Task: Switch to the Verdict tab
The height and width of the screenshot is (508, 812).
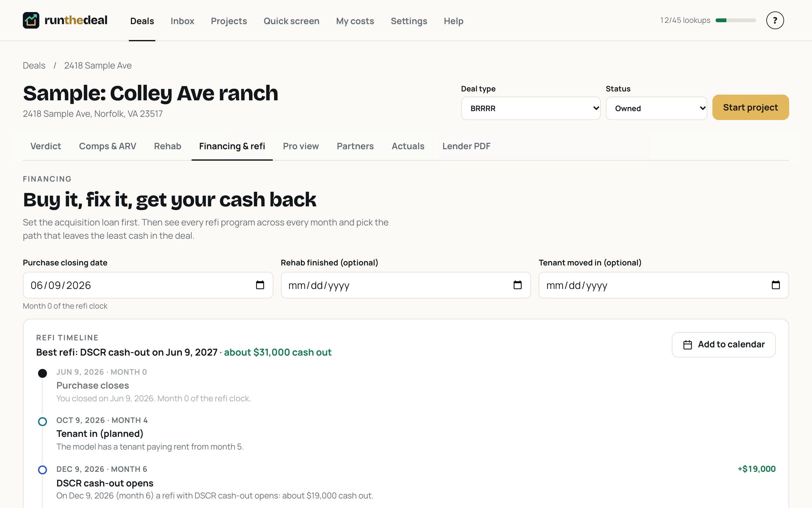Action: [x=46, y=146]
